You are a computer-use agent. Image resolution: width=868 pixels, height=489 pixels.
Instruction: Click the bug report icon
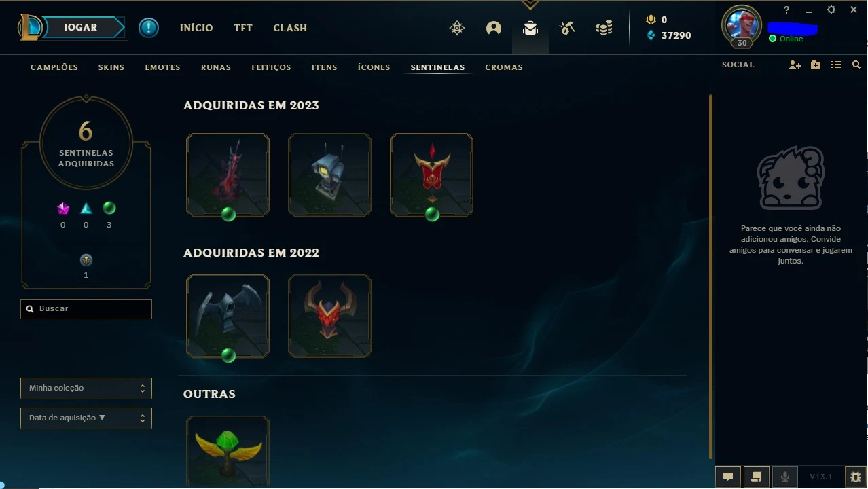pos(855,477)
